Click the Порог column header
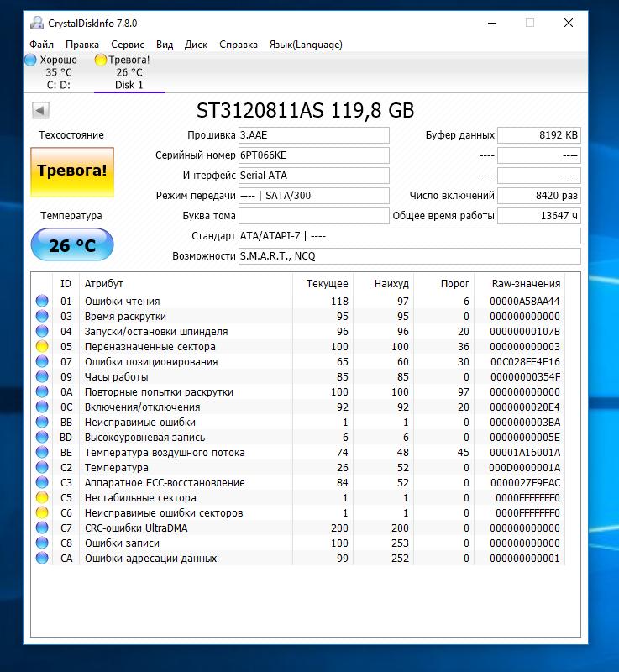This screenshot has height=672, width=619. click(x=444, y=283)
